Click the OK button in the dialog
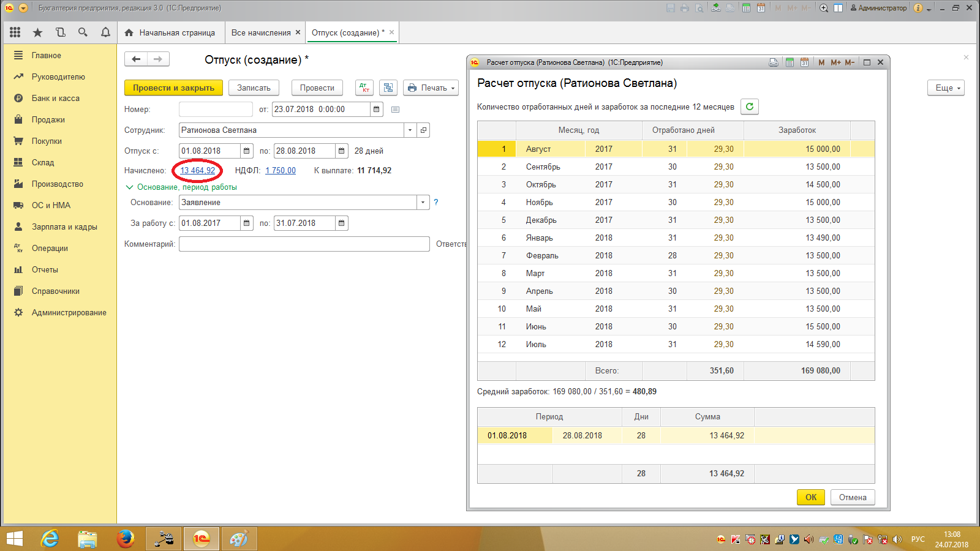 (810, 497)
